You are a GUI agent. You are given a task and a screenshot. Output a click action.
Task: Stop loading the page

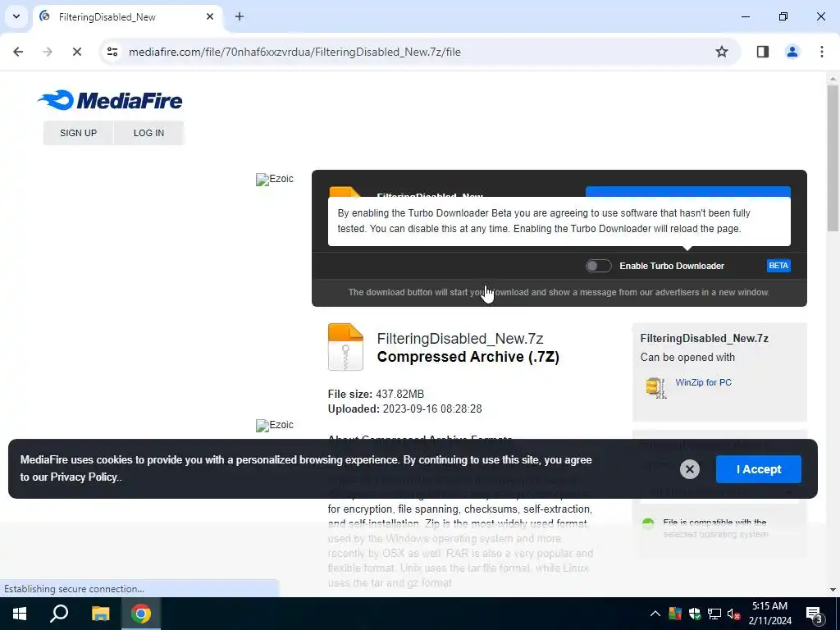pyautogui.click(x=76, y=52)
